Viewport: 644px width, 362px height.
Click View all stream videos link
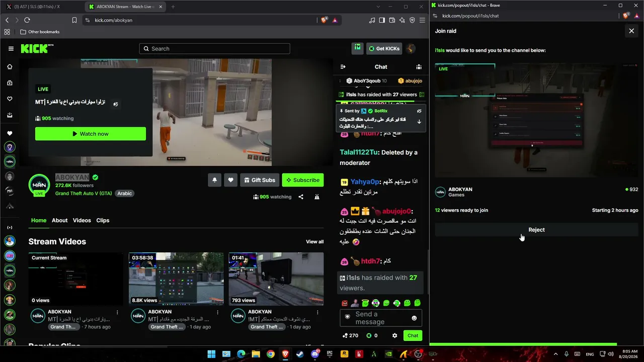tap(315, 242)
